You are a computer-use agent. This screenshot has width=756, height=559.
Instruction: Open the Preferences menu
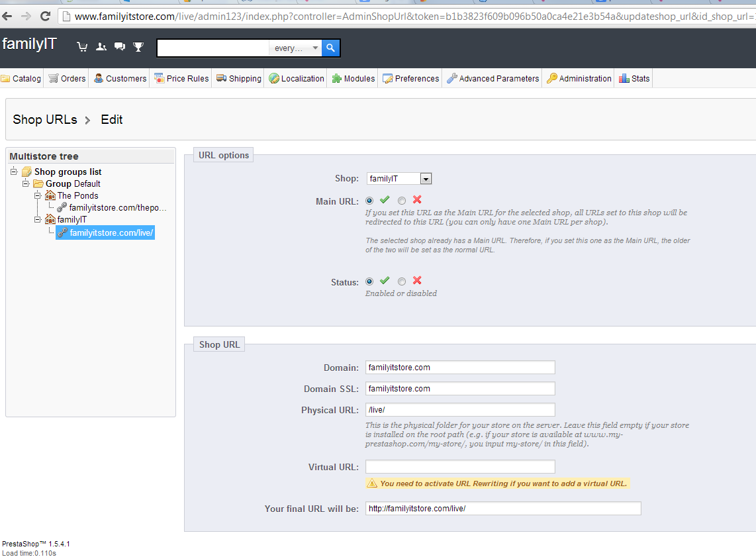point(411,79)
